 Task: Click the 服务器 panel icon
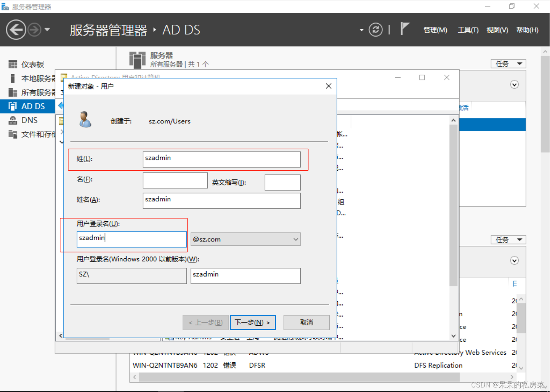point(137,60)
